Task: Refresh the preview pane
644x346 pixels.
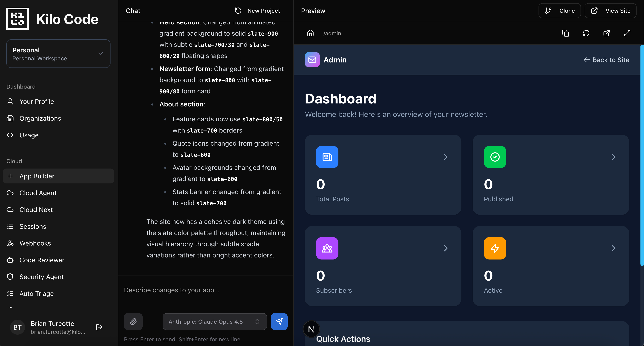Action: 586,33
